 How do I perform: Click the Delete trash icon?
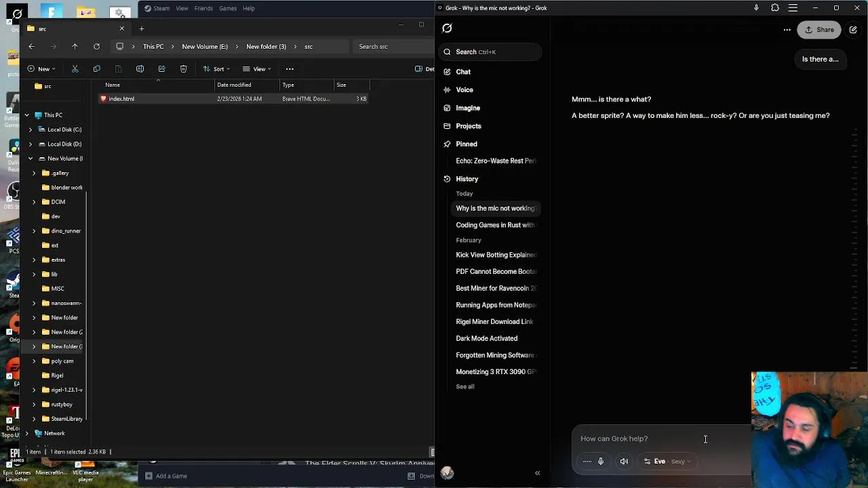click(183, 68)
